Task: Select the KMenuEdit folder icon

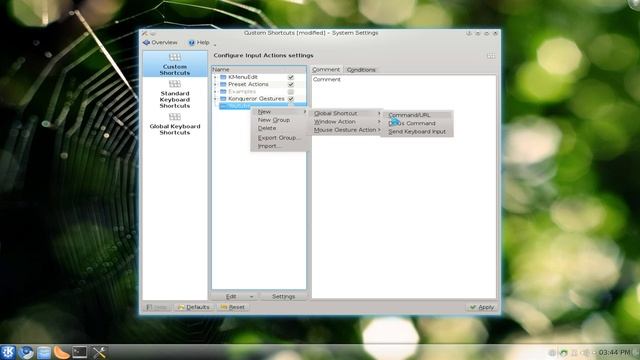Action: pyautogui.click(x=223, y=77)
